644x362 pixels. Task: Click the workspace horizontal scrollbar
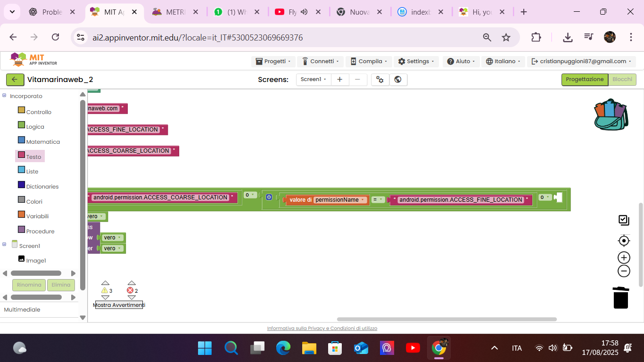click(x=446, y=319)
